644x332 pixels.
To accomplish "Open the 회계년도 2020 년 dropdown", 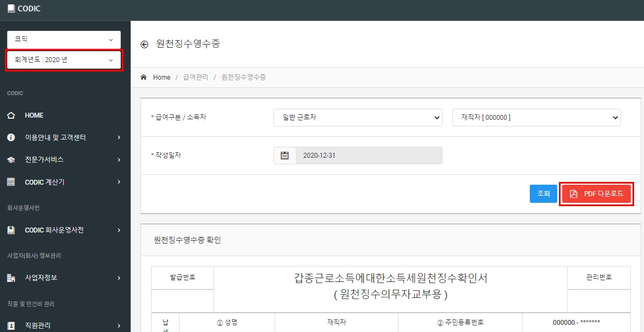I will click(x=64, y=60).
